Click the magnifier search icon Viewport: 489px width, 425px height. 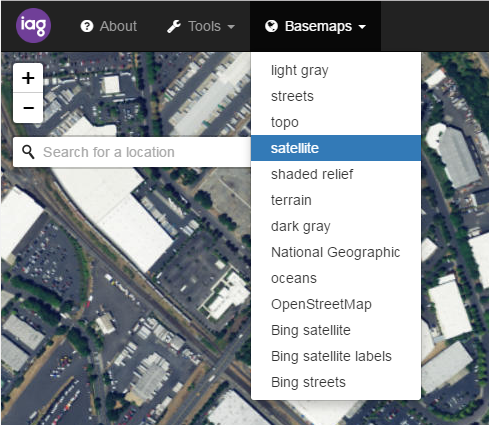pyautogui.click(x=28, y=152)
